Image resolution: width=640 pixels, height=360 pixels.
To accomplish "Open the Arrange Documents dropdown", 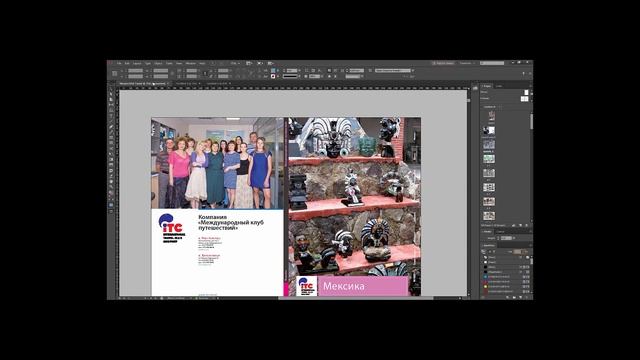I will point(271,63).
